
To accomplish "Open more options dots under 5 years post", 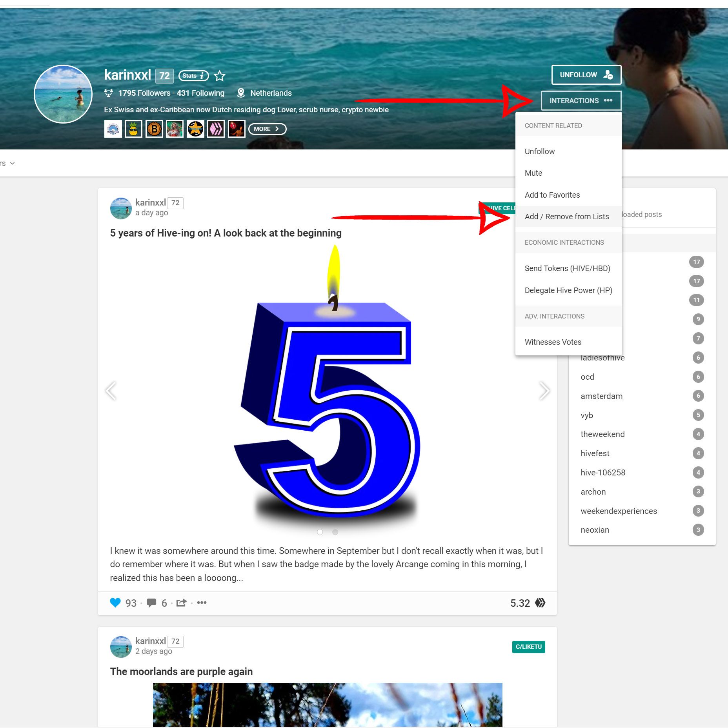I will click(x=202, y=602).
